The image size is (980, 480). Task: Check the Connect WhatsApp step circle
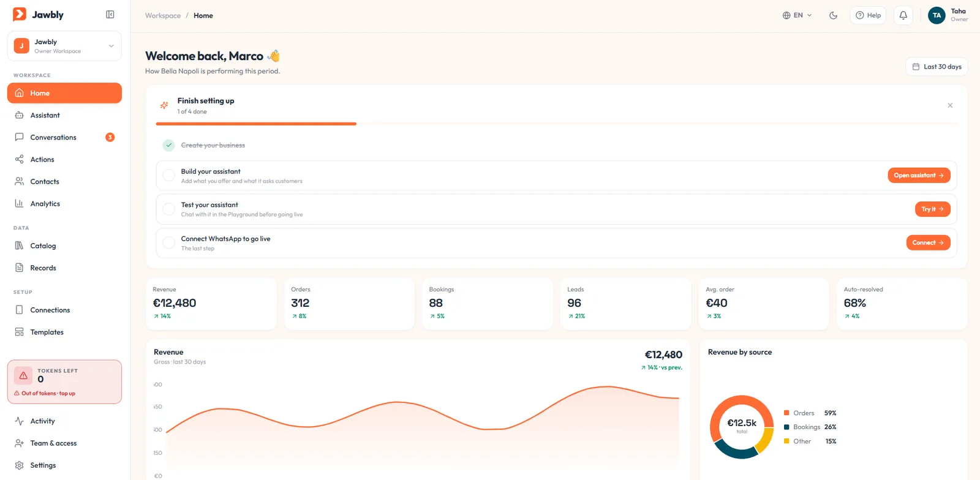(169, 243)
